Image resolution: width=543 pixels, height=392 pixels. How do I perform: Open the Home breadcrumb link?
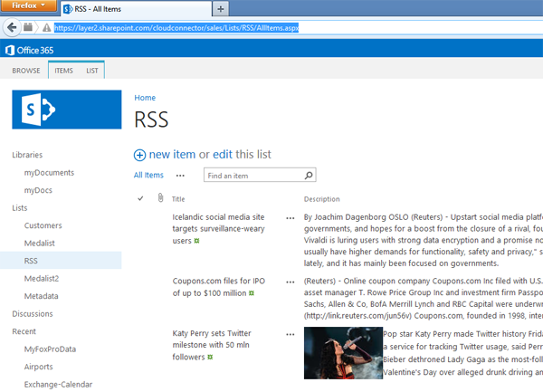coord(144,98)
